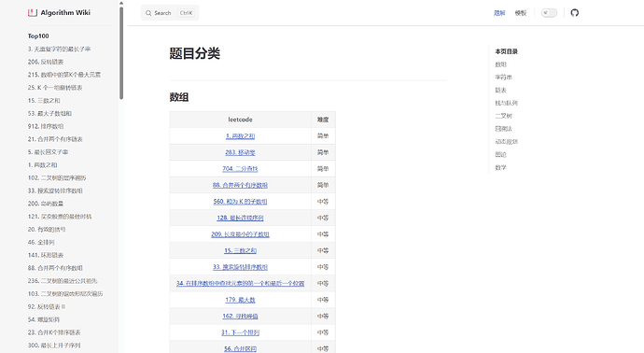
Task: Focus the Search box with Ctrl K hint
Action: point(170,13)
